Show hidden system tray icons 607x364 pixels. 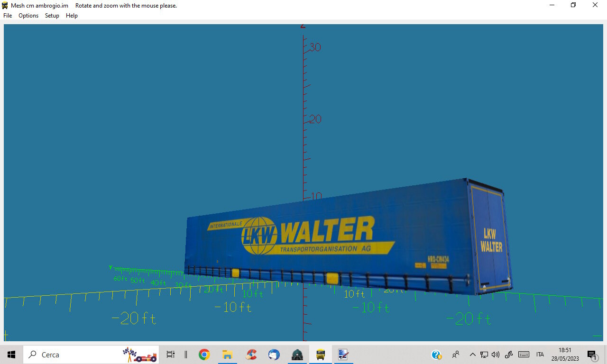click(x=472, y=355)
